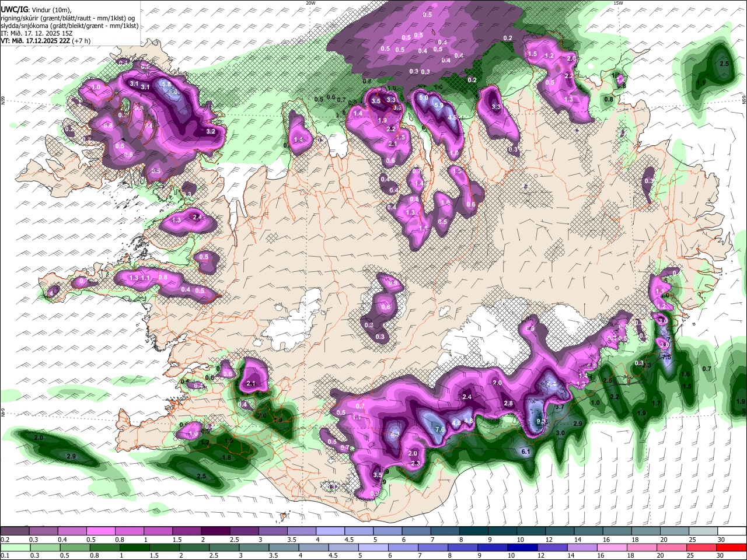Click the dark green swatch labelled 1, rain legend

tap(134, 547)
